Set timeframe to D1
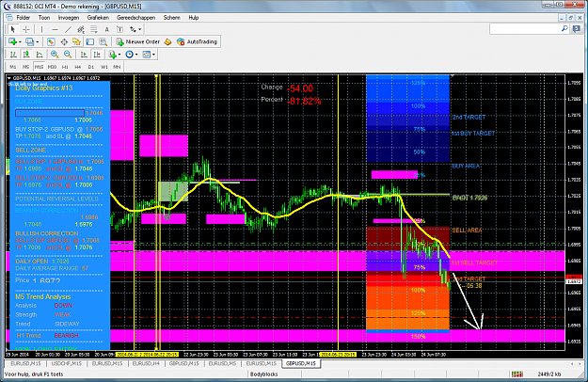Screen dimensions: 588x382 pos(90,67)
